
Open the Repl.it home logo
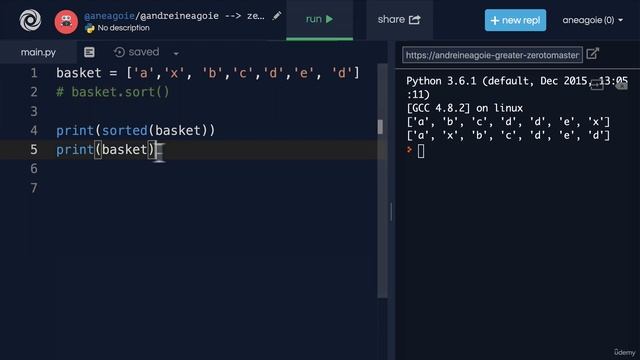30,20
